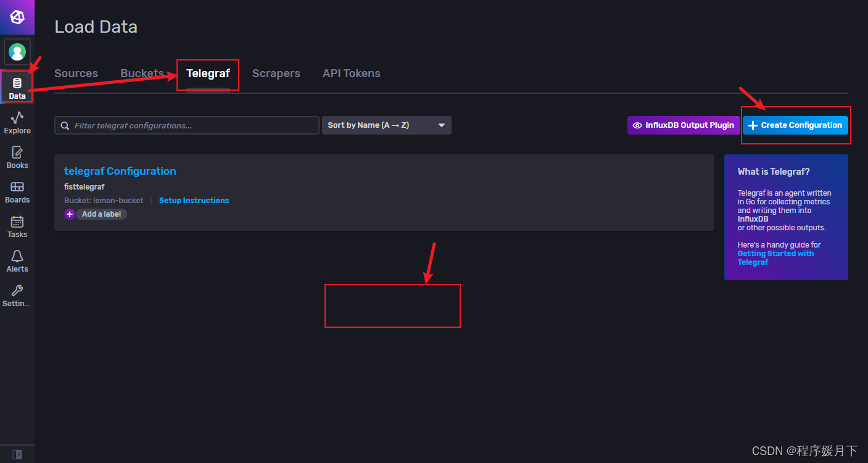Image resolution: width=868 pixels, height=463 pixels.
Task: Open Alerts in the sidebar
Action: pos(17,261)
